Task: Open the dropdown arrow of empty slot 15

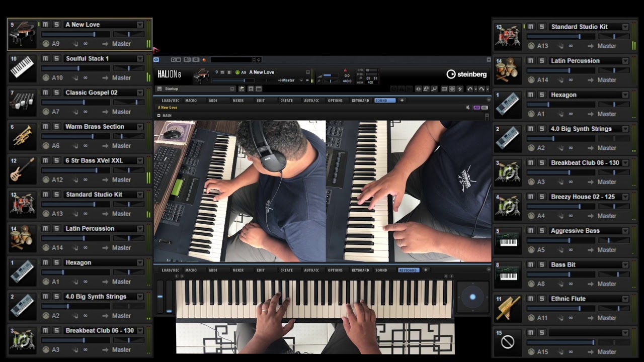Action: tap(625, 333)
